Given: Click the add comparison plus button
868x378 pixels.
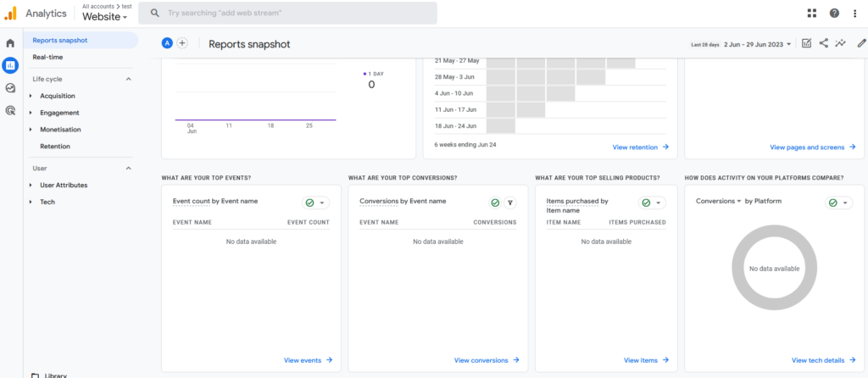Looking at the screenshot, I should [181, 43].
